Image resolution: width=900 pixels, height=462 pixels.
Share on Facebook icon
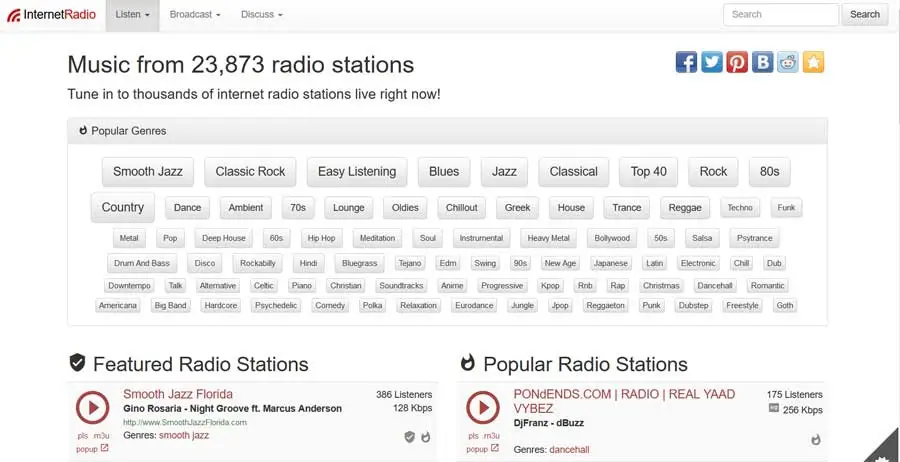[686, 62]
